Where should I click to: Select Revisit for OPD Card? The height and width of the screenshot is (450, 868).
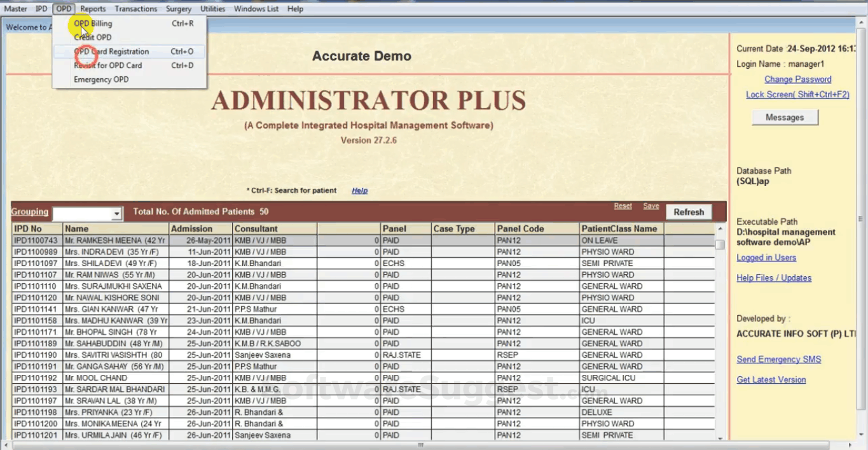click(108, 66)
